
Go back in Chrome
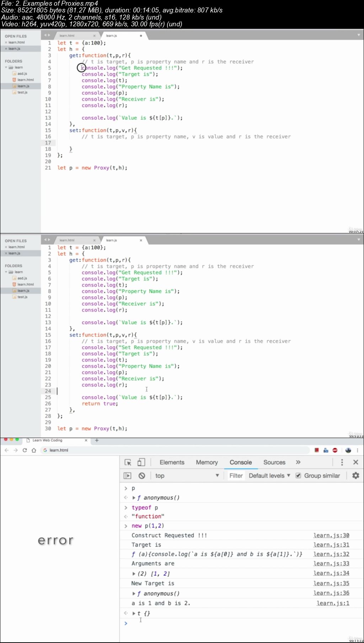(6, 450)
